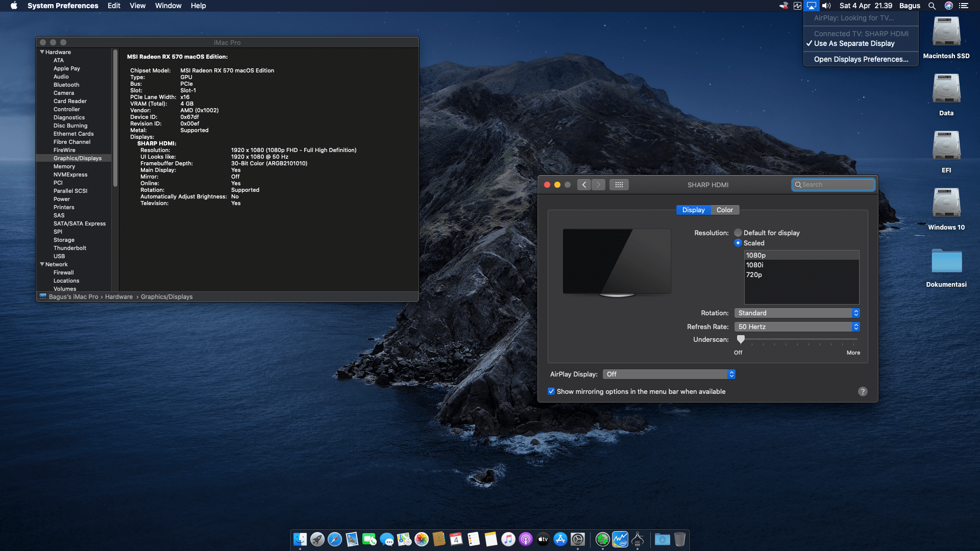
Task: Open Podcasts from the Dock
Action: pyautogui.click(x=526, y=539)
